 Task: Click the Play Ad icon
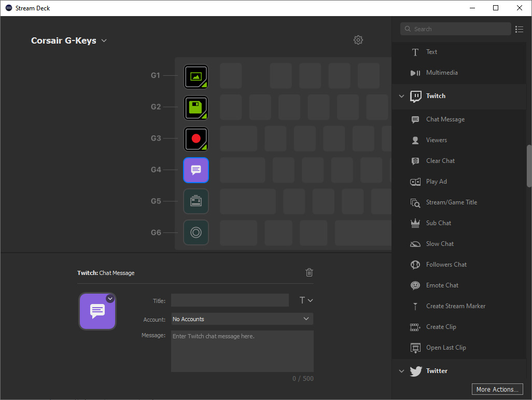[x=415, y=182]
